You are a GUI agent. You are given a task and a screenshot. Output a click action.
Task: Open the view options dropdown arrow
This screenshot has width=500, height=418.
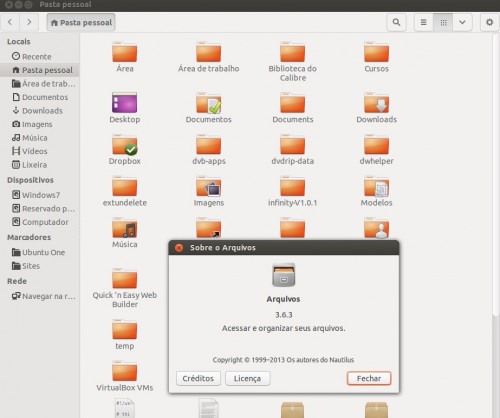[x=462, y=22]
